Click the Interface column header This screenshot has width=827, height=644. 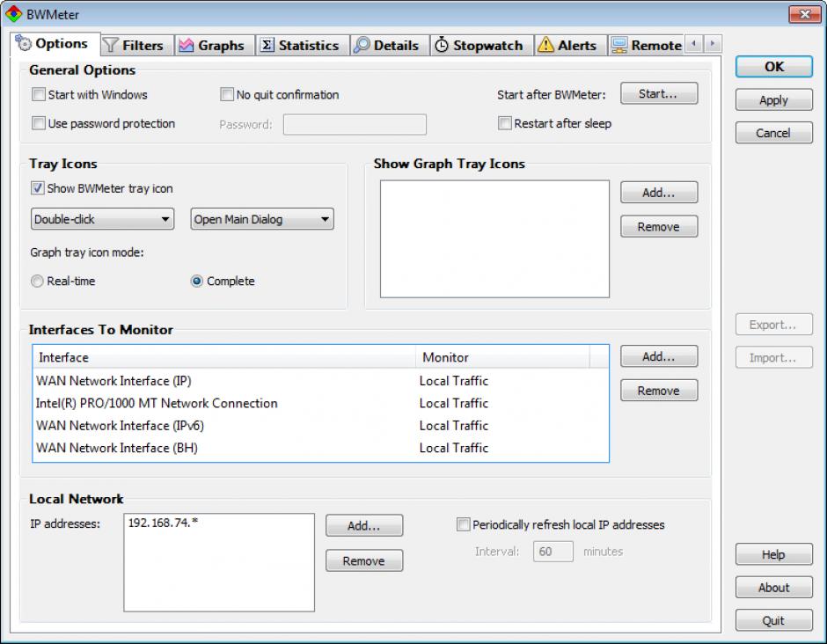click(224, 357)
